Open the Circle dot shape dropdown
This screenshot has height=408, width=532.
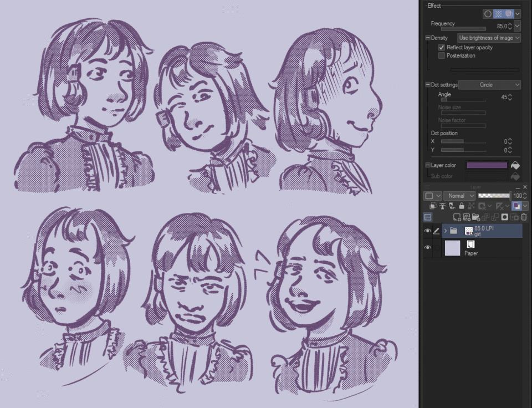[x=489, y=84]
